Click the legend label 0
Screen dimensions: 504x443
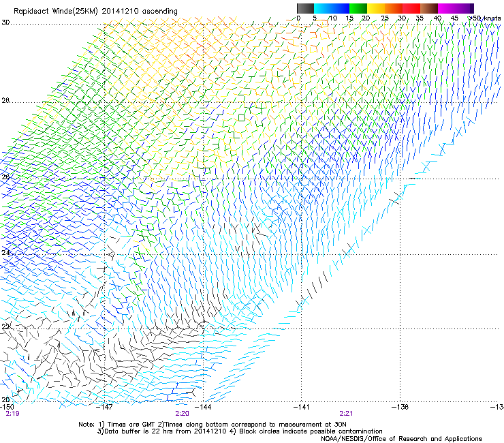[298, 18]
